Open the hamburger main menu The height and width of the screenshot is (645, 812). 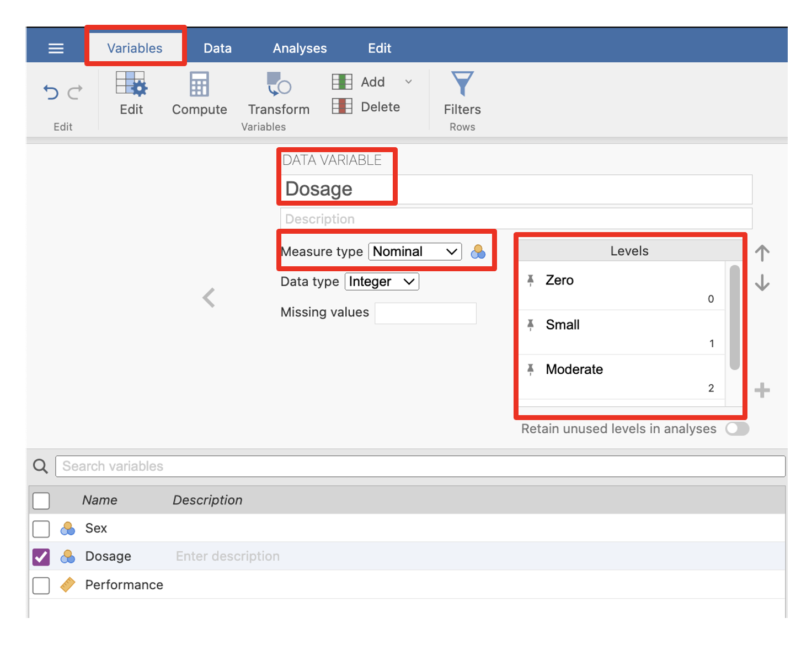56,49
